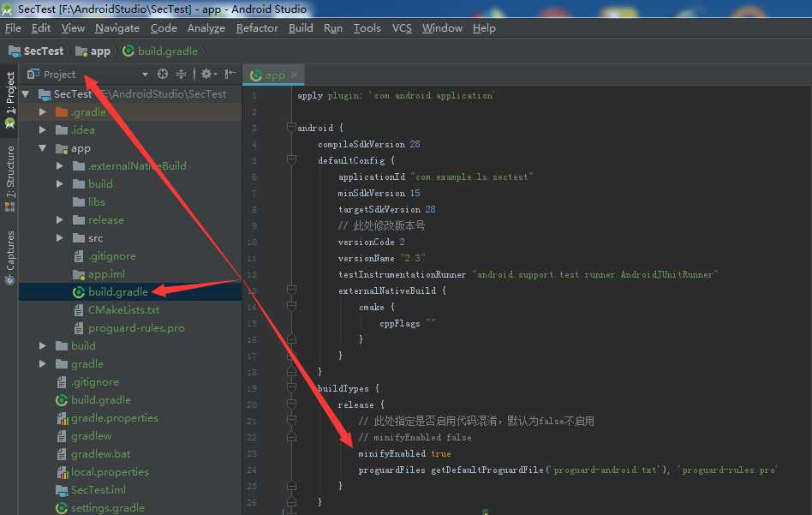
Task: Open the Build menu
Action: [301, 28]
